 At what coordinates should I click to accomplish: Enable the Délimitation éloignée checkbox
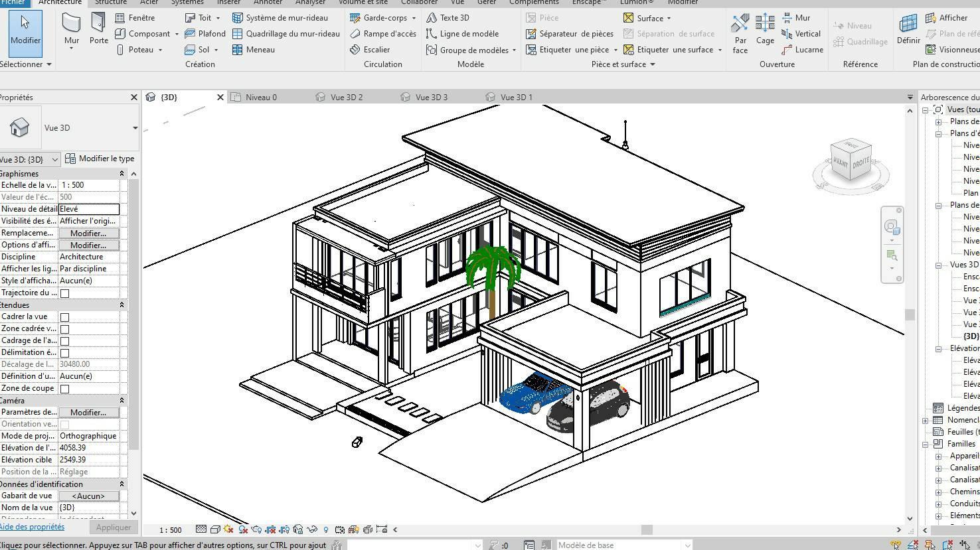coord(64,353)
